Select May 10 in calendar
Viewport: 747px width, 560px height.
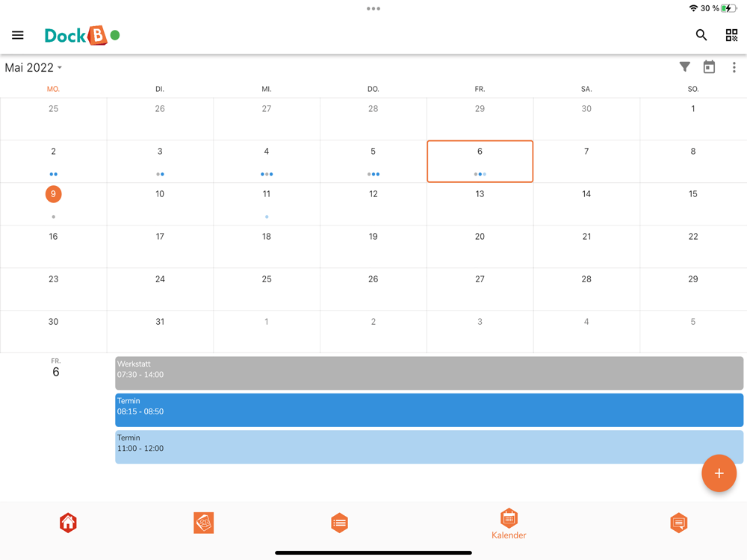160,204
